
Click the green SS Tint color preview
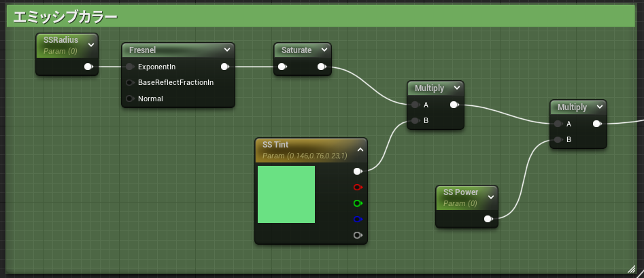point(286,194)
